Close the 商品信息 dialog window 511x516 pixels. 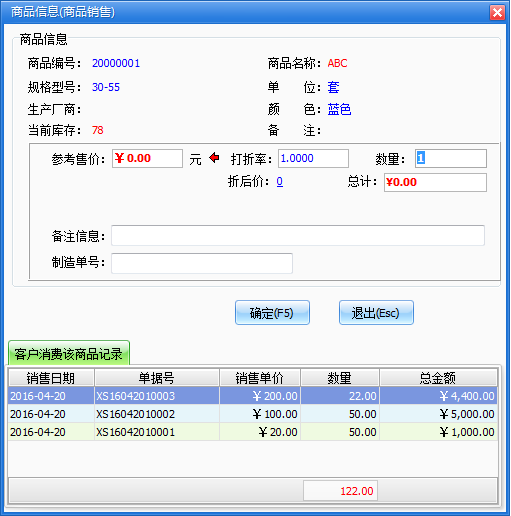(497, 13)
